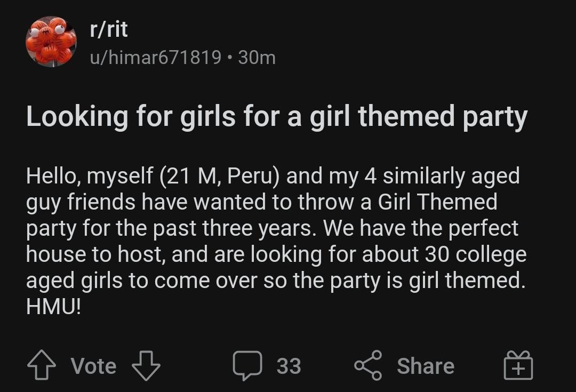The width and height of the screenshot is (576, 392).
Task: View profile of u/himar671819
Action: pos(155,58)
